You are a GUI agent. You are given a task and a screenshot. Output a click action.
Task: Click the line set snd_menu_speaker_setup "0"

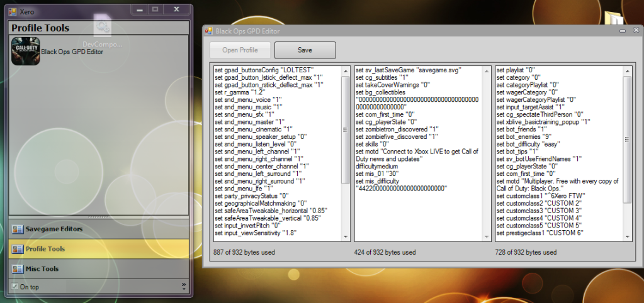(261, 136)
